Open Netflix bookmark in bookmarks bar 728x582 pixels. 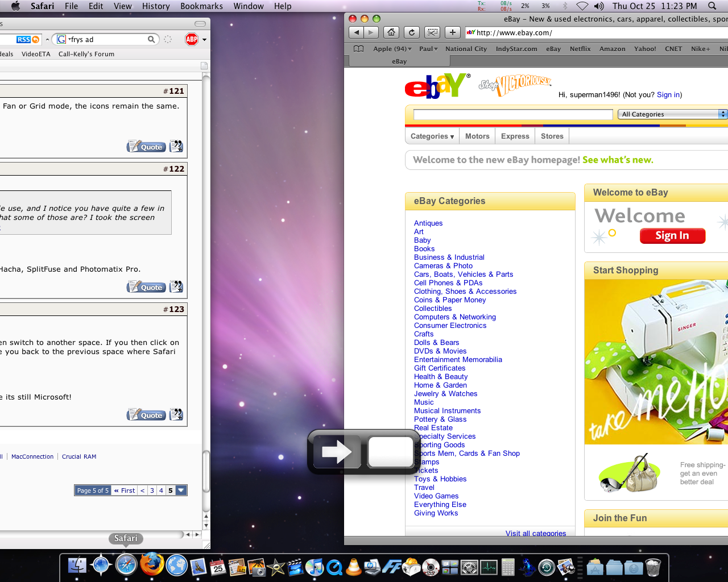click(x=580, y=49)
